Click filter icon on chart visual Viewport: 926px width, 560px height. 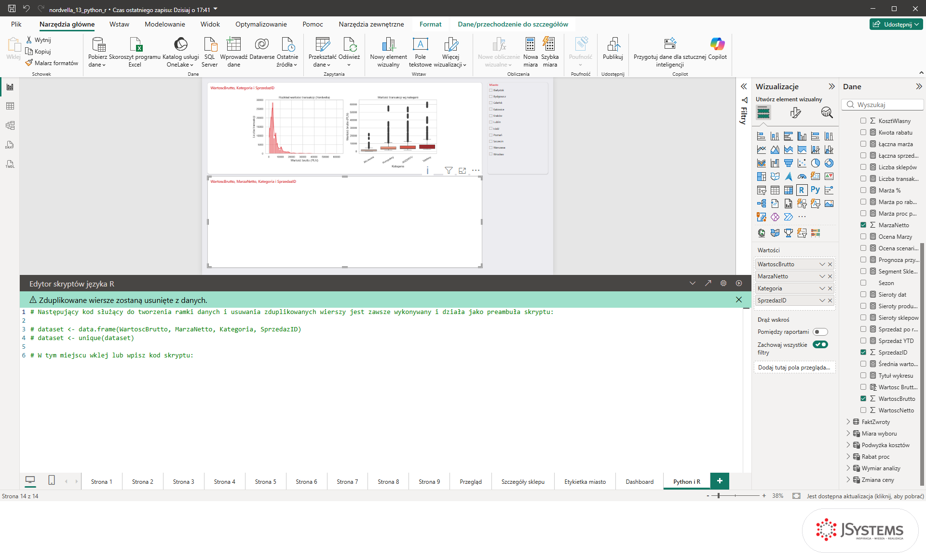(x=449, y=170)
